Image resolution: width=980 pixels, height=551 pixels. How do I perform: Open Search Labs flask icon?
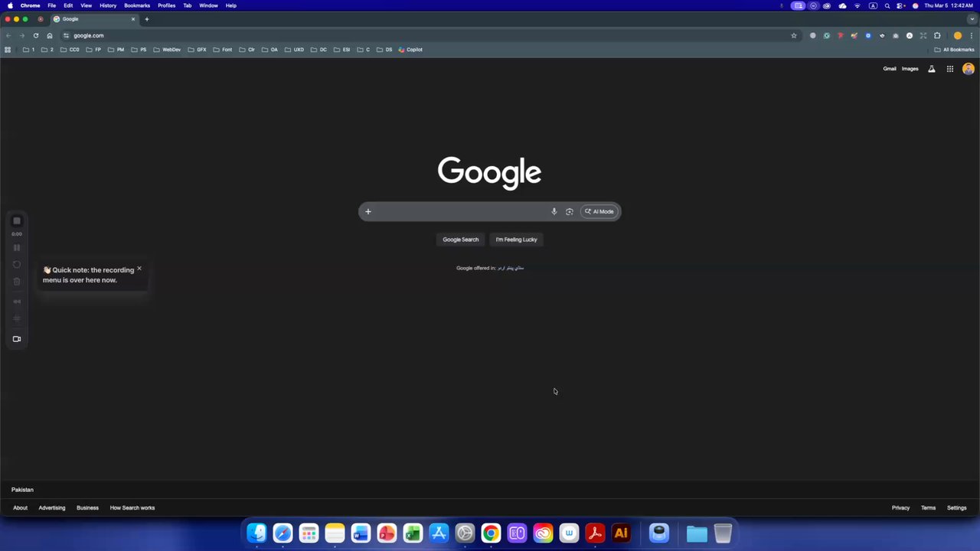(x=931, y=69)
